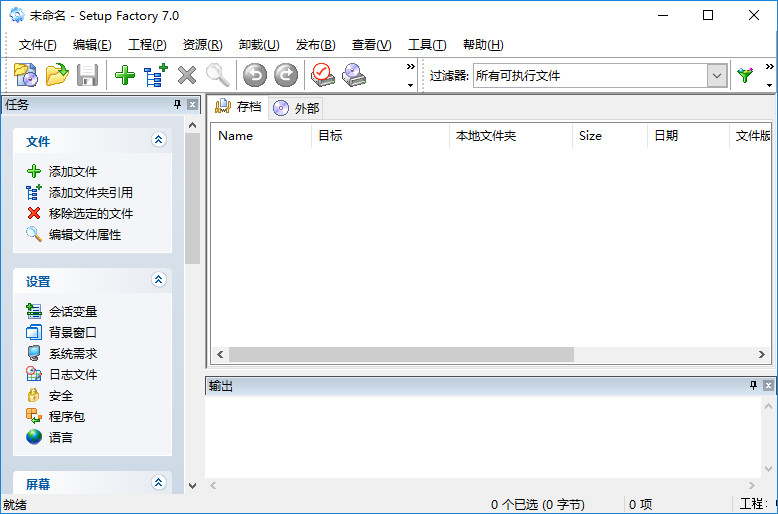Click the Build toolbar icon with red checkmark
Image resolution: width=778 pixels, height=514 pixels.
(x=323, y=75)
